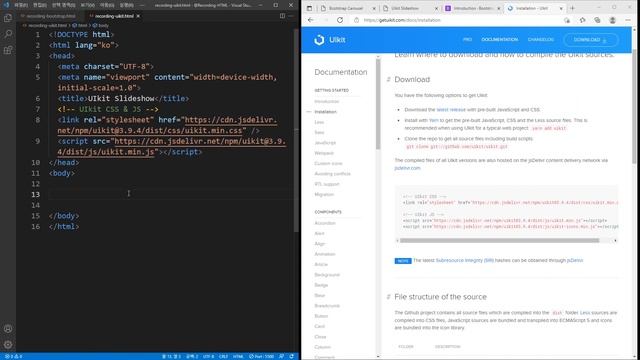Image resolution: width=640 pixels, height=360 pixels.
Task: Click the body breadcrumb item
Action: (101, 25)
